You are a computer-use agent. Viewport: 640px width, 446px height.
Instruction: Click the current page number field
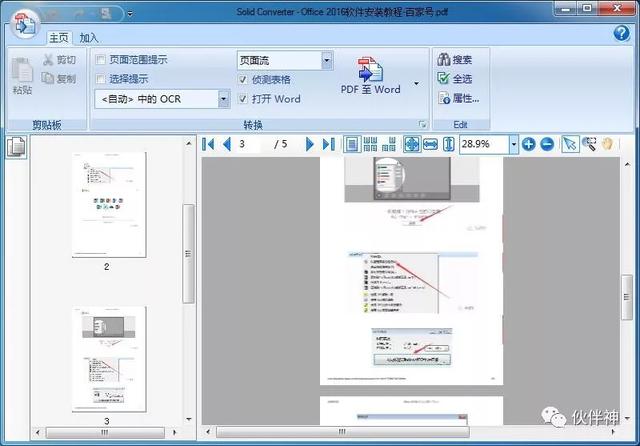pyautogui.click(x=248, y=144)
